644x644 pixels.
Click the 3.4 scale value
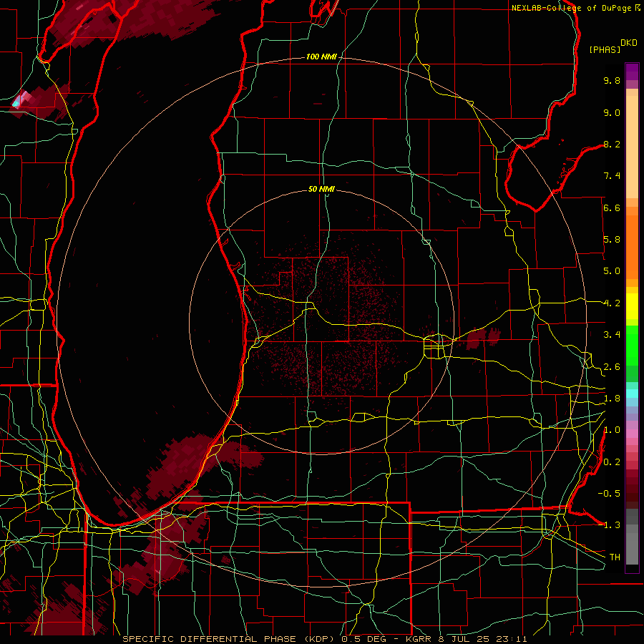click(x=612, y=335)
